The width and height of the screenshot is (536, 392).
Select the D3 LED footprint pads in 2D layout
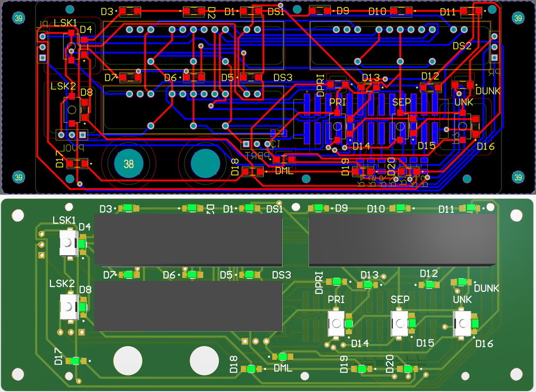click(130, 12)
